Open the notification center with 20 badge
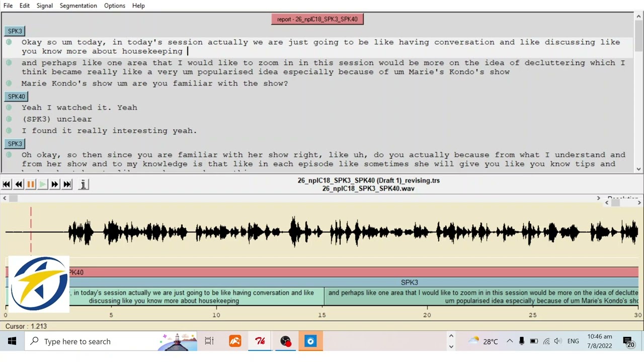The image size is (644, 362). tap(628, 342)
